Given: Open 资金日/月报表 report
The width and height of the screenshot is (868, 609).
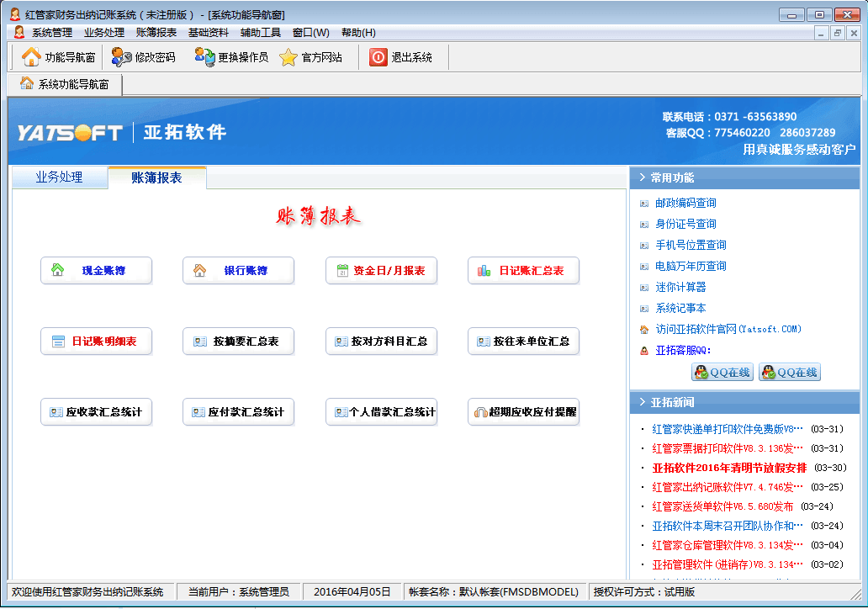Looking at the screenshot, I should (381, 271).
